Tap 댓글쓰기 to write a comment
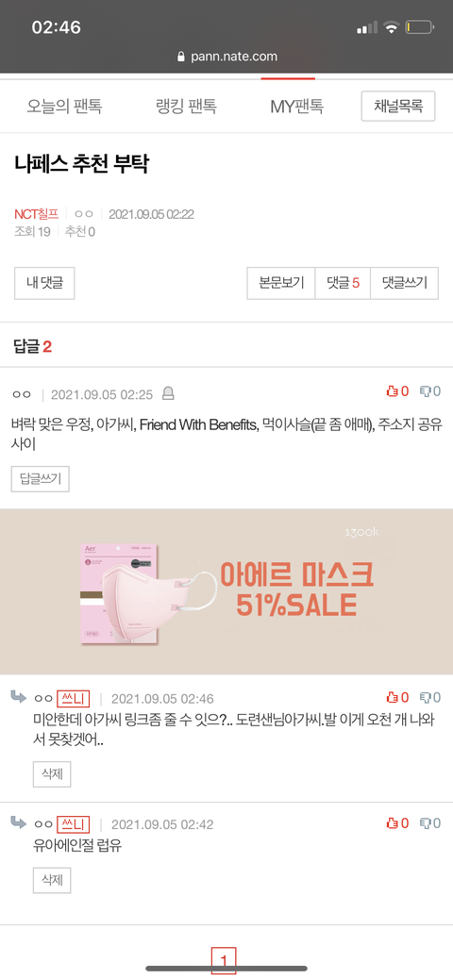Image resolution: width=453 pixels, height=980 pixels. [404, 283]
